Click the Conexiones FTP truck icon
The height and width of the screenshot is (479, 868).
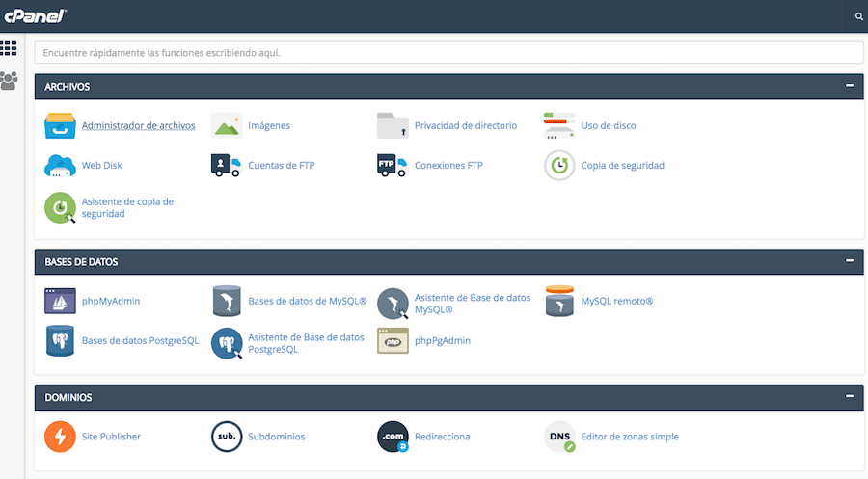[x=393, y=166]
